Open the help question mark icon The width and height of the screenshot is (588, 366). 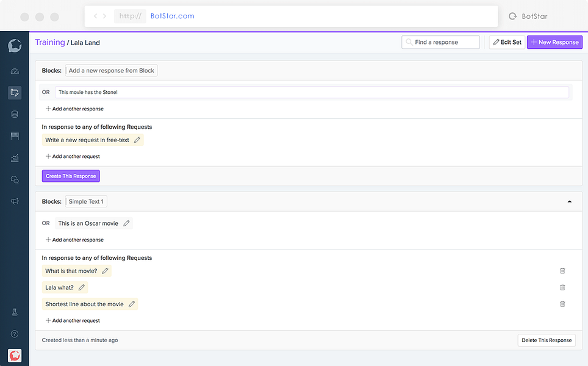(x=14, y=334)
